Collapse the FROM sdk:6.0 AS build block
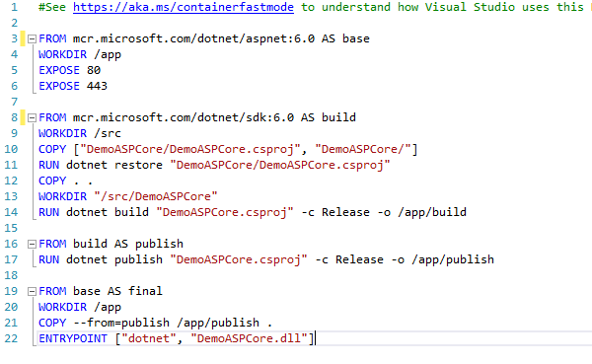Screen dimensions: 592x364 [33, 117]
